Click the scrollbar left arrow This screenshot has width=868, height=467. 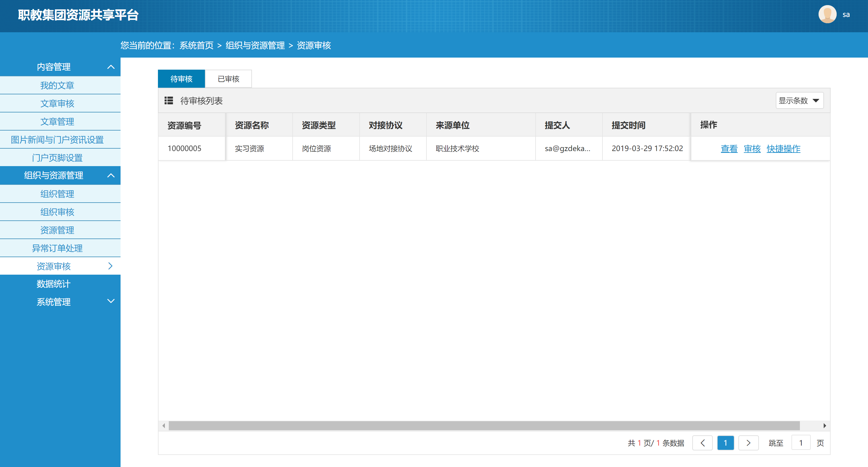click(163, 425)
